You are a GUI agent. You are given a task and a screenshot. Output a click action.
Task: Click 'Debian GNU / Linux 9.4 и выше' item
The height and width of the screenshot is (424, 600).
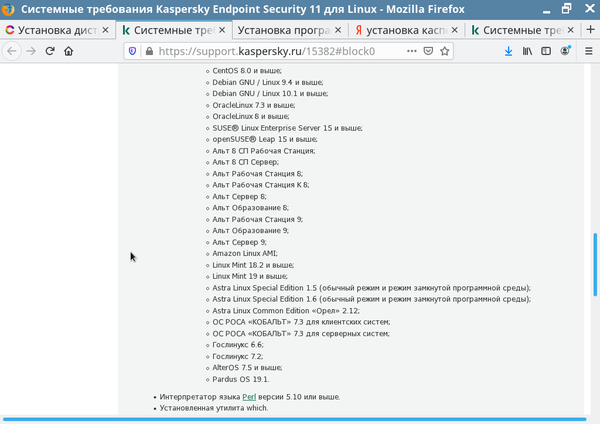(x=268, y=82)
